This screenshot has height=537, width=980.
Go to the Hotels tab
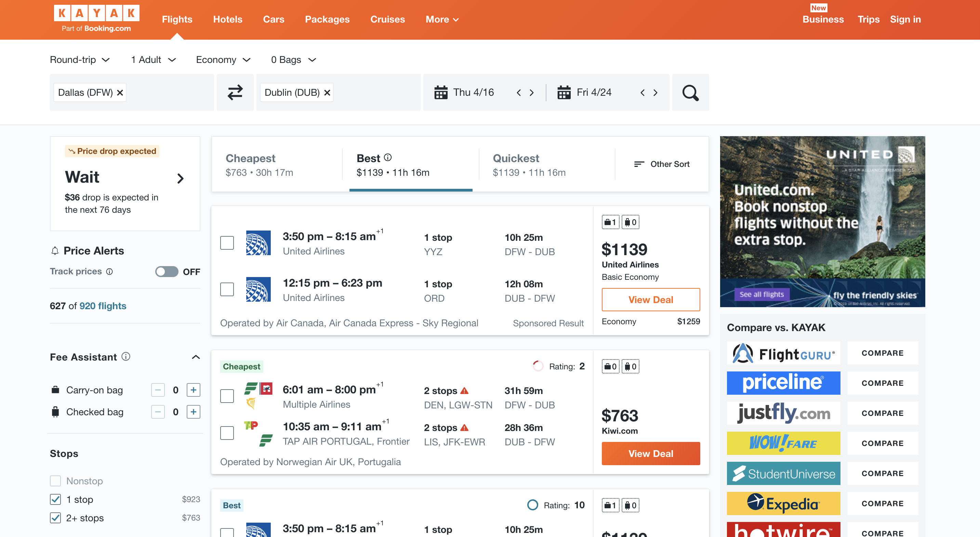(x=227, y=19)
